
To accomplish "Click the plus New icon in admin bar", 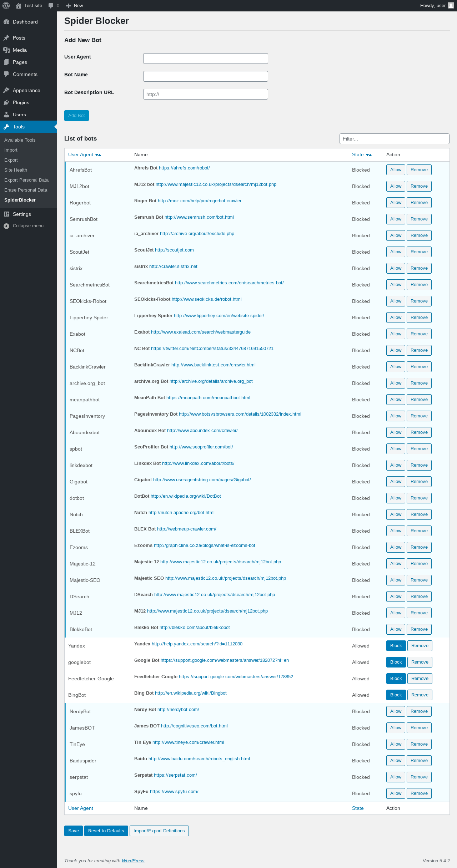I will pyautogui.click(x=69, y=6).
